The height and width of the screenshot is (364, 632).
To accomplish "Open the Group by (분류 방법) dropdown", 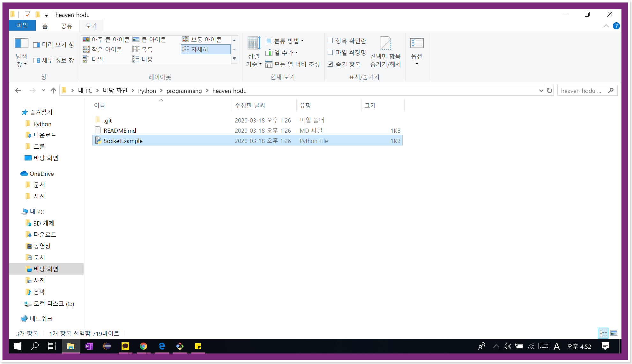I will click(285, 41).
